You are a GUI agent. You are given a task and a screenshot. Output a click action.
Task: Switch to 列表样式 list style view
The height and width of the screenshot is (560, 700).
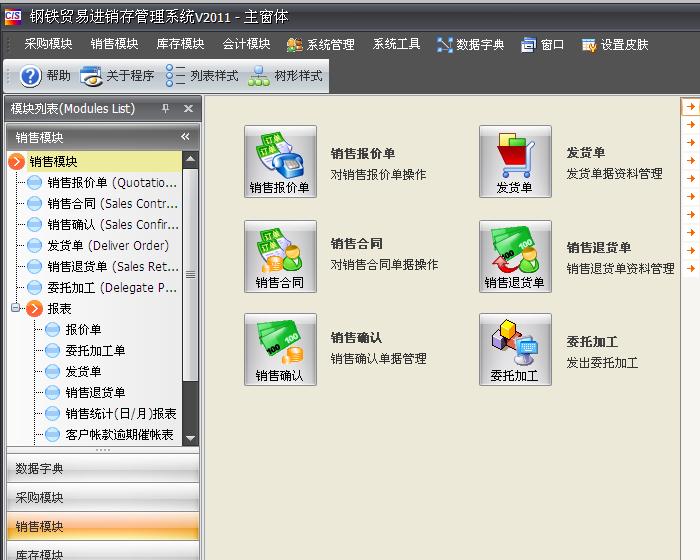click(203, 76)
